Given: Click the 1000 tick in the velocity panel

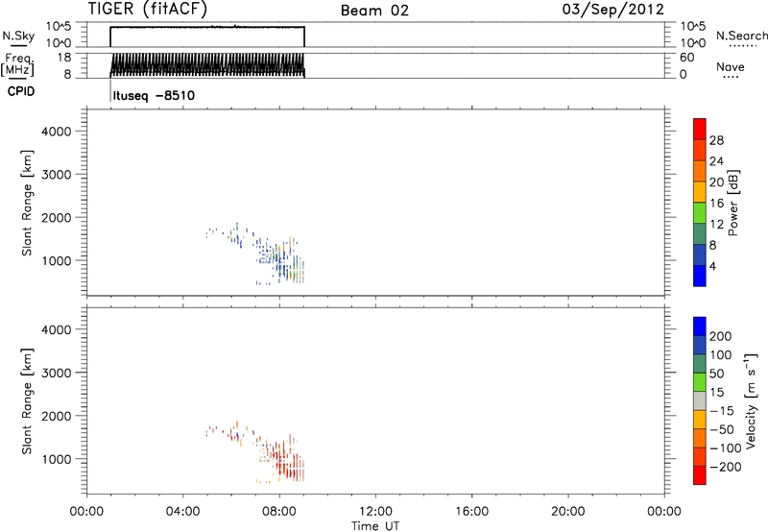Looking at the screenshot, I should pyautogui.click(x=57, y=459).
